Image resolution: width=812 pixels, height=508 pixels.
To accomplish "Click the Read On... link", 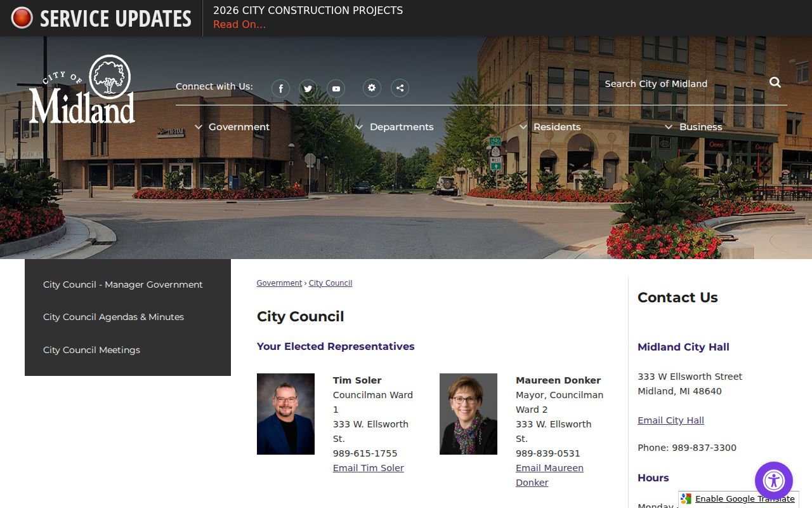I will click(x=239, y=25).
